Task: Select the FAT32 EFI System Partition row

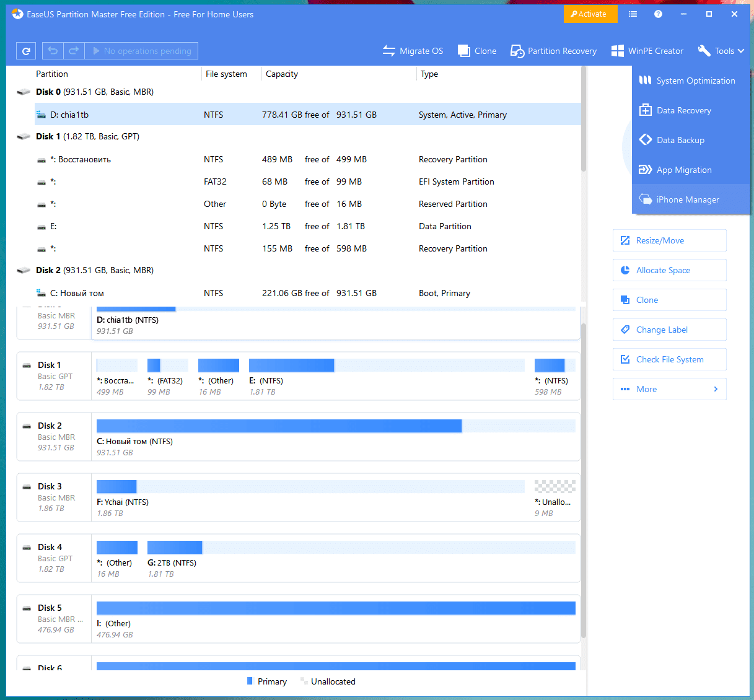Action: point(308,182)
